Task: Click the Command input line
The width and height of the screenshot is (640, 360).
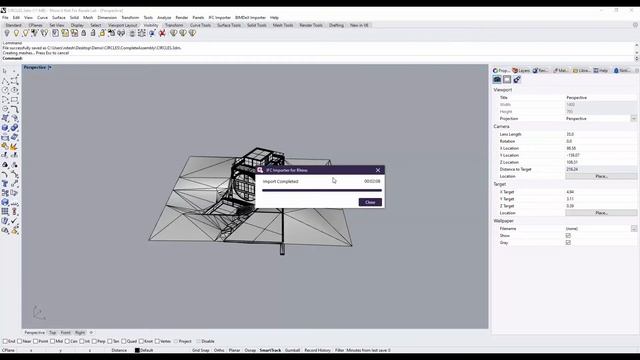Action: [318, 58]
